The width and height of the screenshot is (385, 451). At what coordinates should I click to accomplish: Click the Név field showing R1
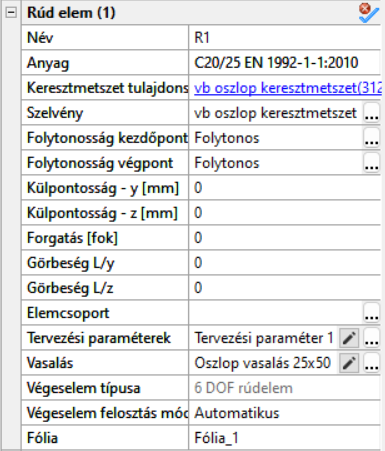tap(285, 38)
